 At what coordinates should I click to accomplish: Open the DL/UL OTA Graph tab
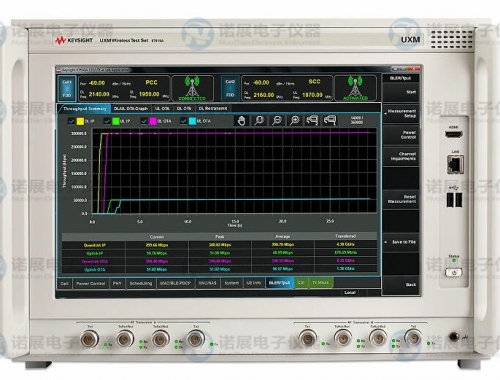(x=130, y=109)
